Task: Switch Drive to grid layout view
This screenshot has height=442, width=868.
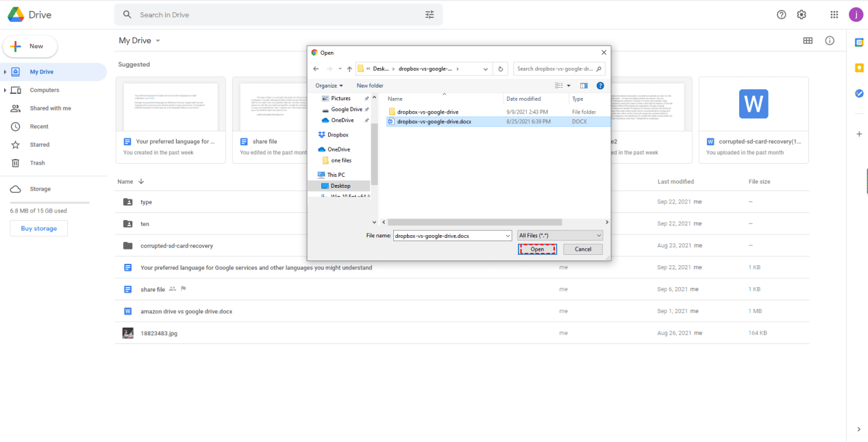Action: tap(808, 40)
